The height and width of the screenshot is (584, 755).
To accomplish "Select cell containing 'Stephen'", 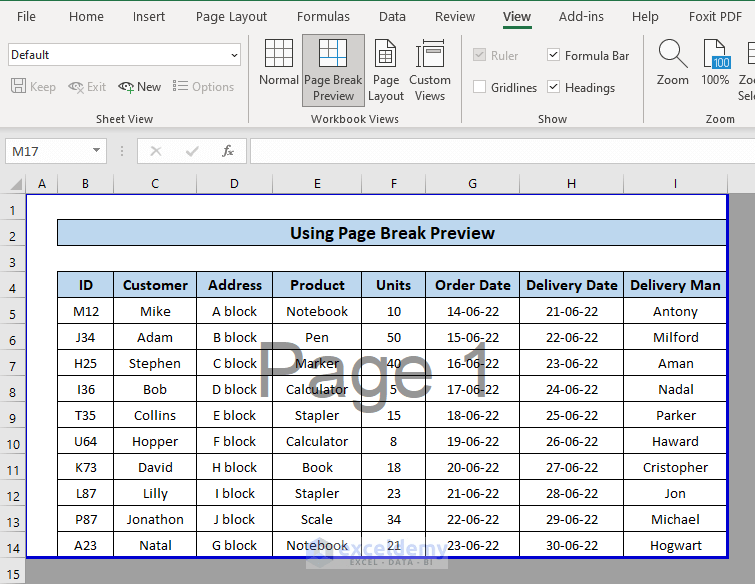I will [155, 363].
